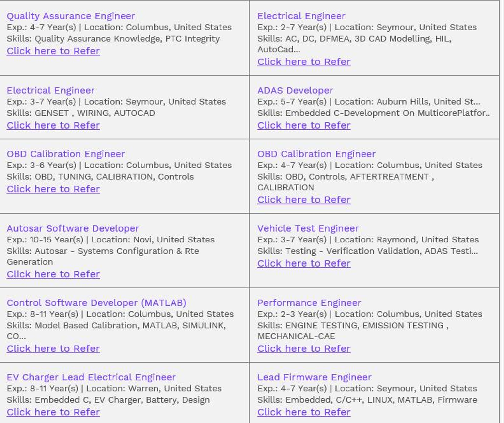The height and width of the screenshot is (423, 504).
Task: Open the Autosar Software Developer title
Action: (x=73, y=228)
